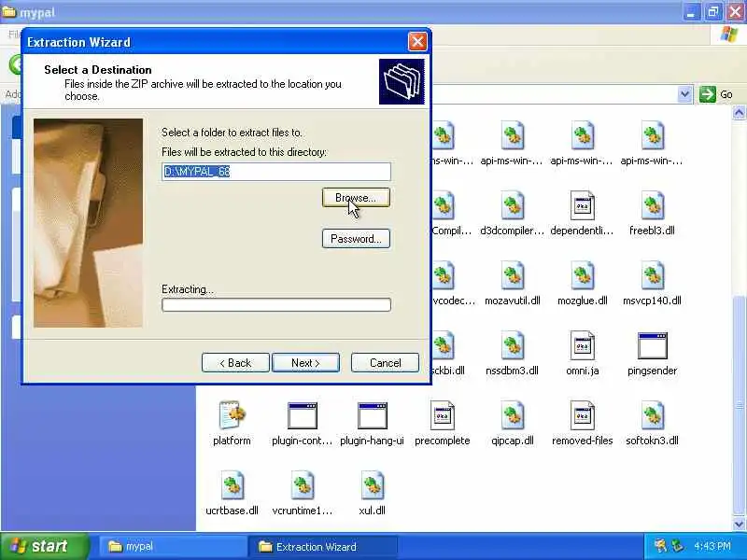This screenshot has width=747, height=560.
Task: Select the precomplete file icon
Action: tap(442, 415)
